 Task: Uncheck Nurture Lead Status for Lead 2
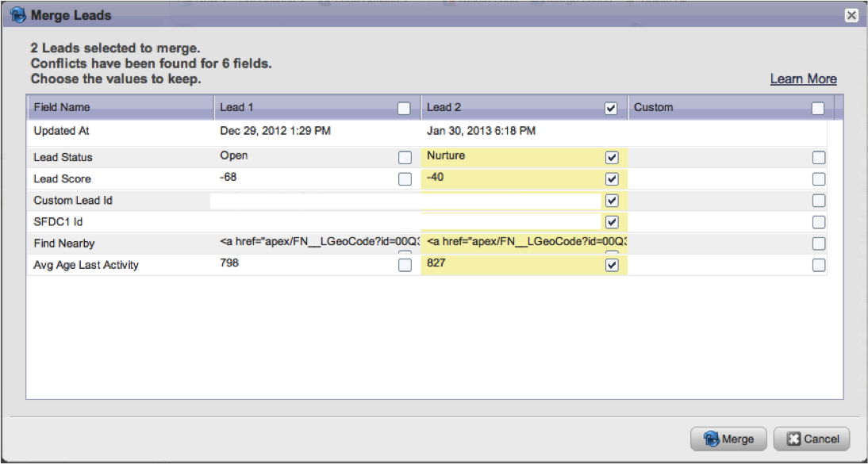tap(611, 157)
